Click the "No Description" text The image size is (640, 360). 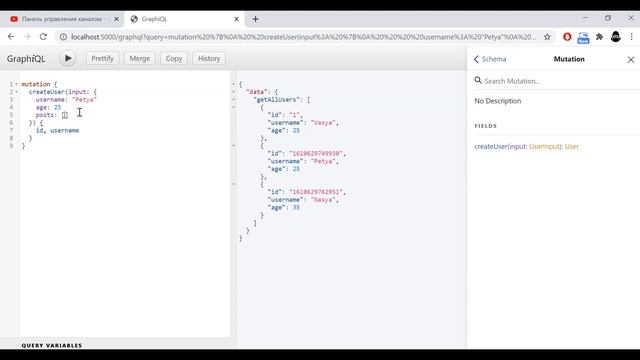point(498,101)
